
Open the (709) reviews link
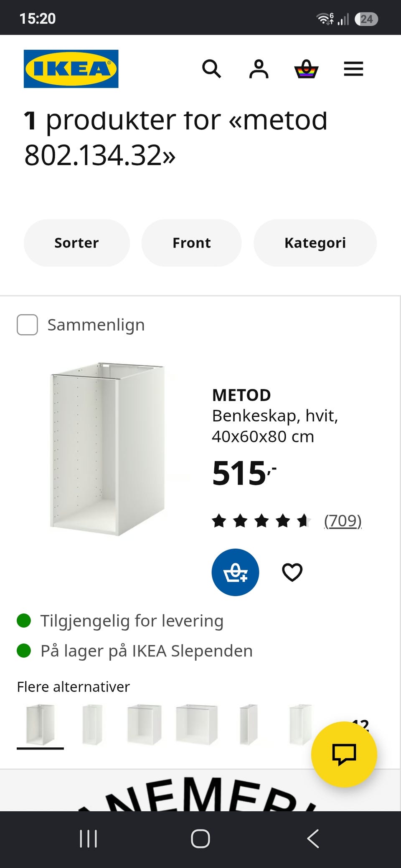tap(343, 521)
